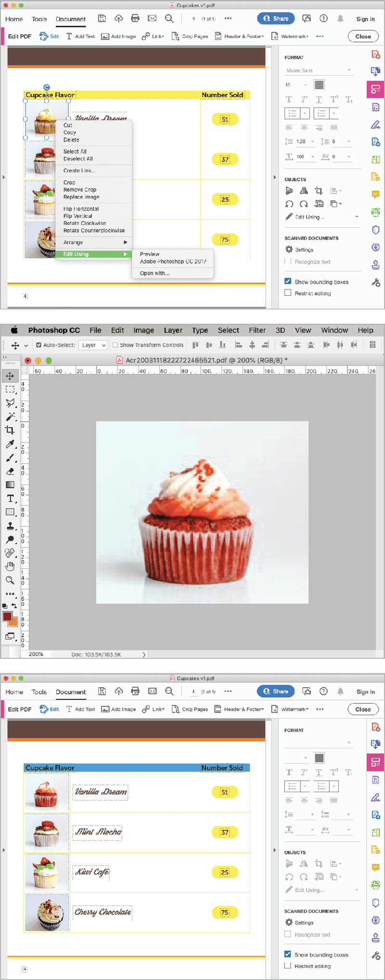Change screen mode icon below Photoshop color swatches
The width and height of the screenshot is (385, 980).
point(10,636)
